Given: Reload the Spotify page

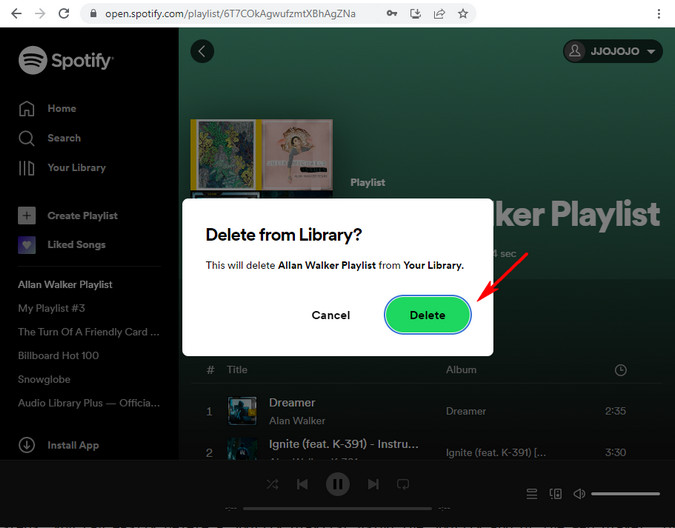Looking at the screenshot, I should [x=64, y=14].
